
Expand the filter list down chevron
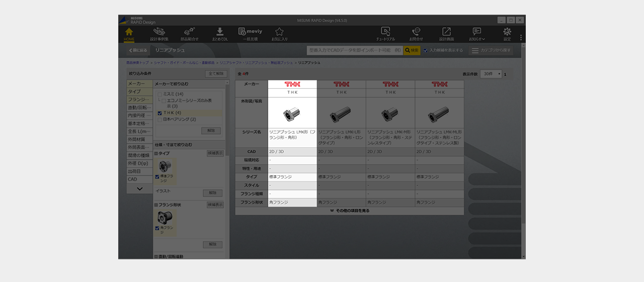(x=139, y=189)
